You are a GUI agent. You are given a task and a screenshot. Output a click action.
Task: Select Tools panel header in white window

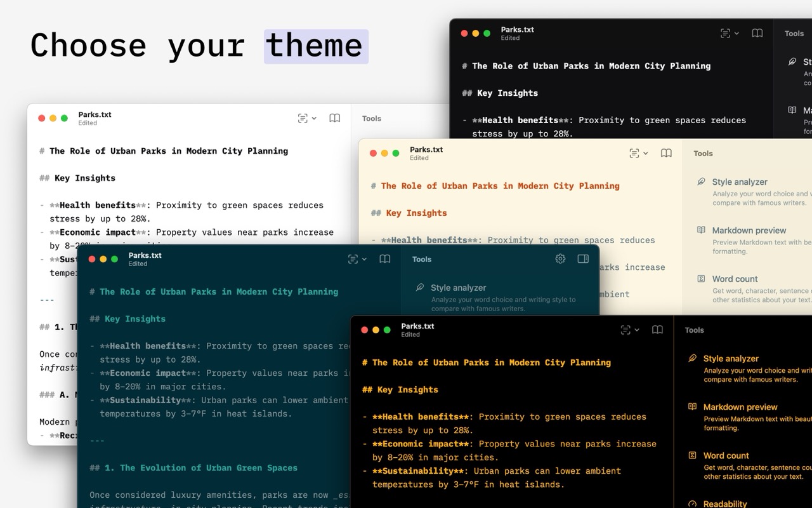[x=372, y=119]
